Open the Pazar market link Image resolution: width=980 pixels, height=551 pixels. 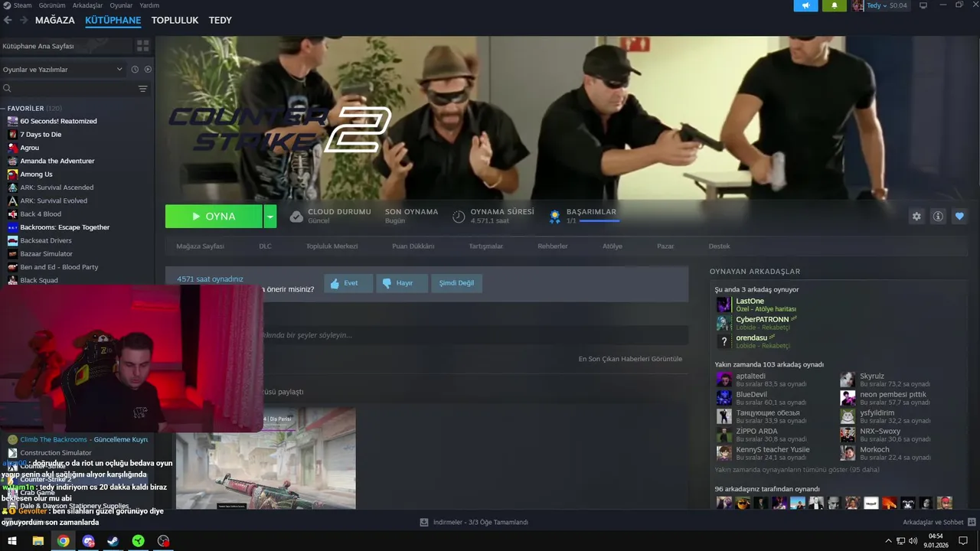(665, 246)
